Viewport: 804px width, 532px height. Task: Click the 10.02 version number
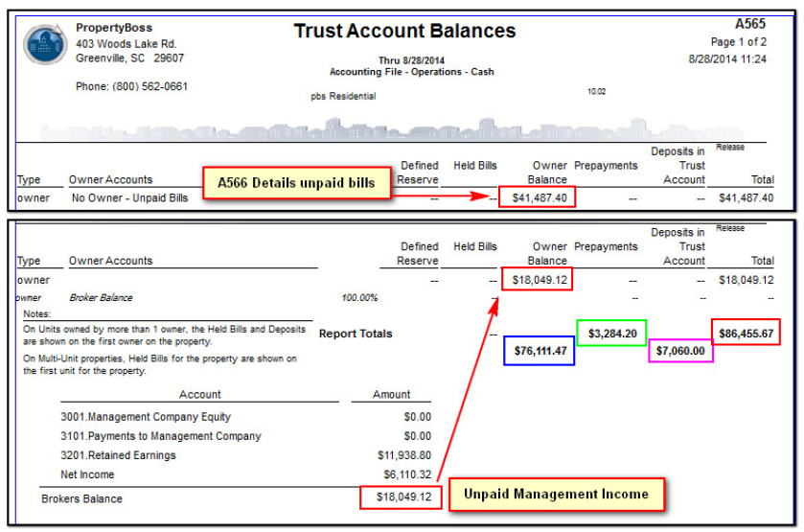pyautogui.click(x=596, y=92)
